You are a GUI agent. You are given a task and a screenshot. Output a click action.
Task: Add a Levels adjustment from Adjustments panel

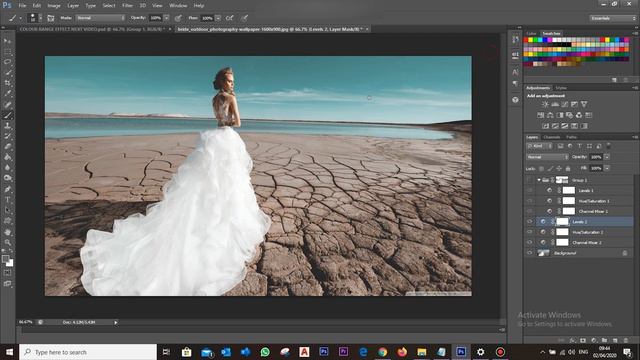[x=555, y=104]
